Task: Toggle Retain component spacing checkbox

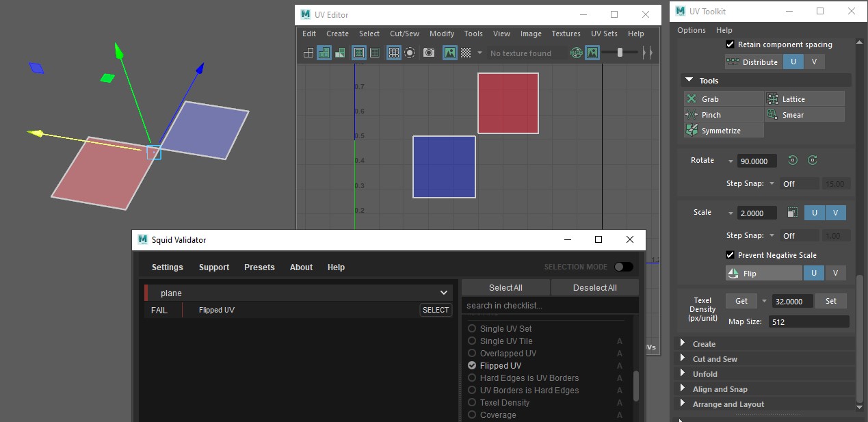Action: pos(730,44)
